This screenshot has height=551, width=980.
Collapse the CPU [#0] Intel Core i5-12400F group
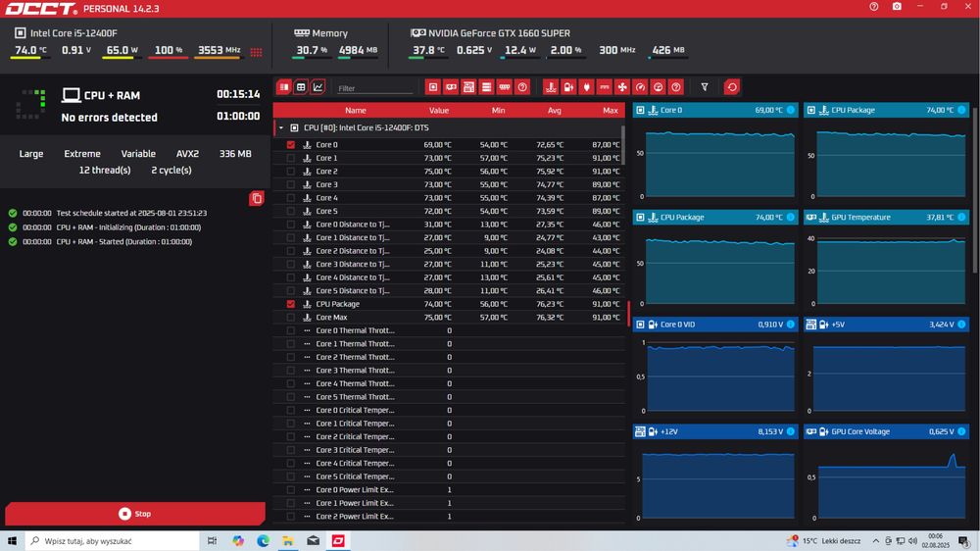click(281, 127)
